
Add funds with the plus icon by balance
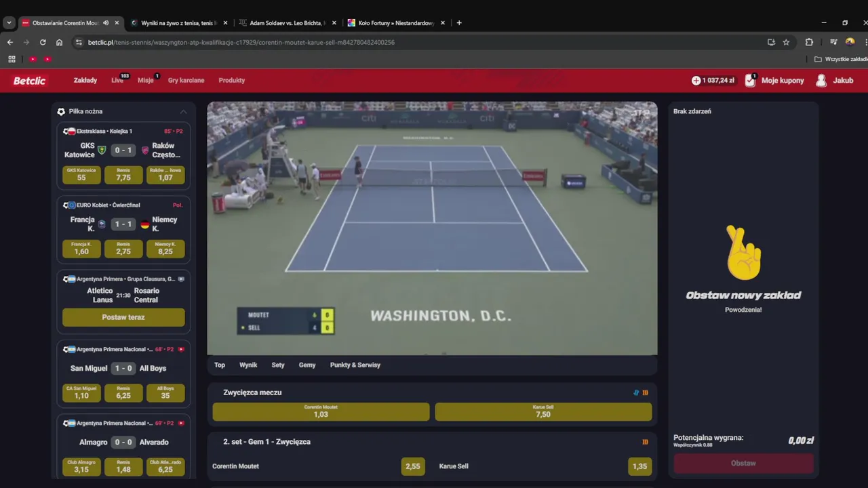(696, 80)
